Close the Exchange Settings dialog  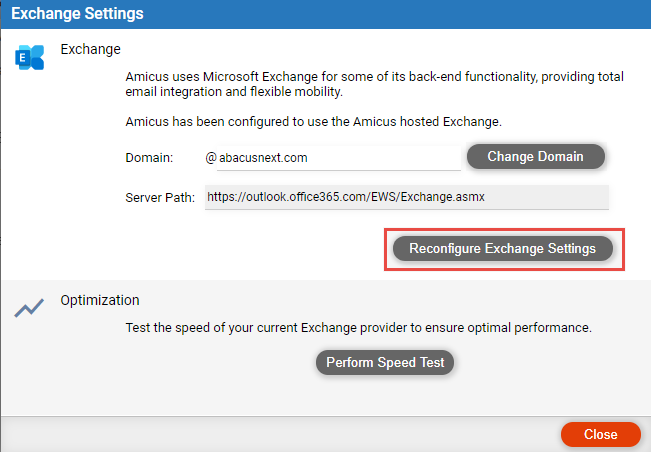coord(600,434)
